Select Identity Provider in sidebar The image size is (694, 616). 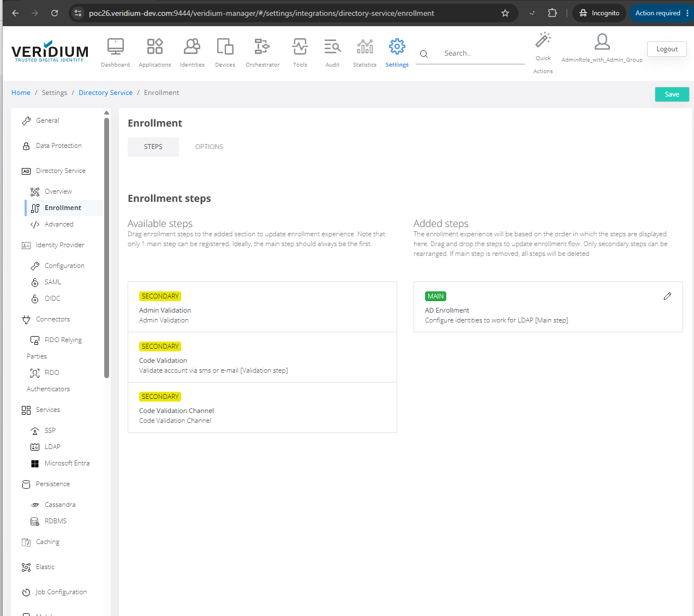click(x=60, y=245)
